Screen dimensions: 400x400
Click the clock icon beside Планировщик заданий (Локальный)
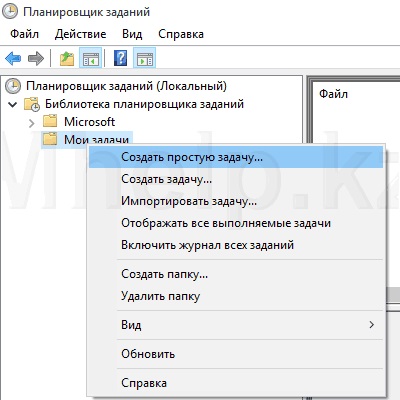tap(13, 86)
